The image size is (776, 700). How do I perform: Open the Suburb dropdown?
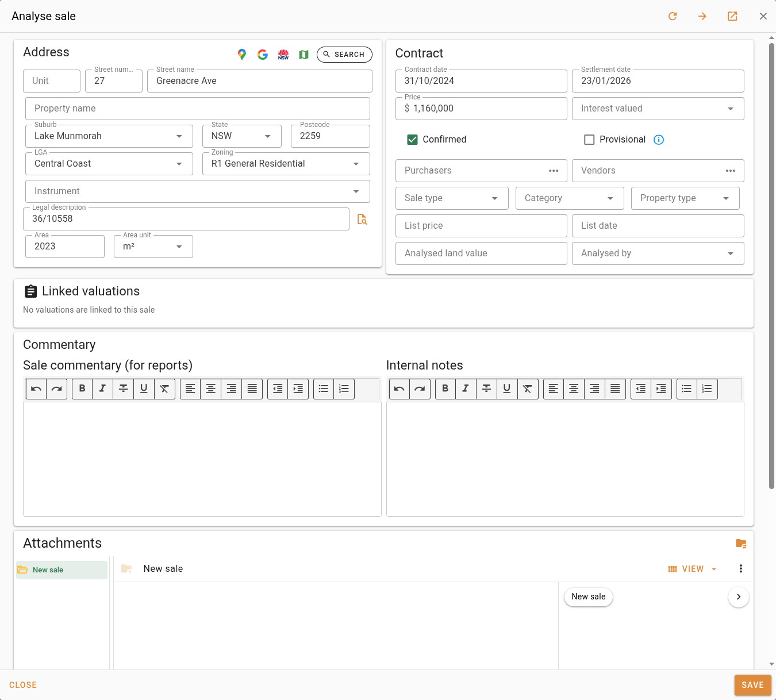[109, 136]
